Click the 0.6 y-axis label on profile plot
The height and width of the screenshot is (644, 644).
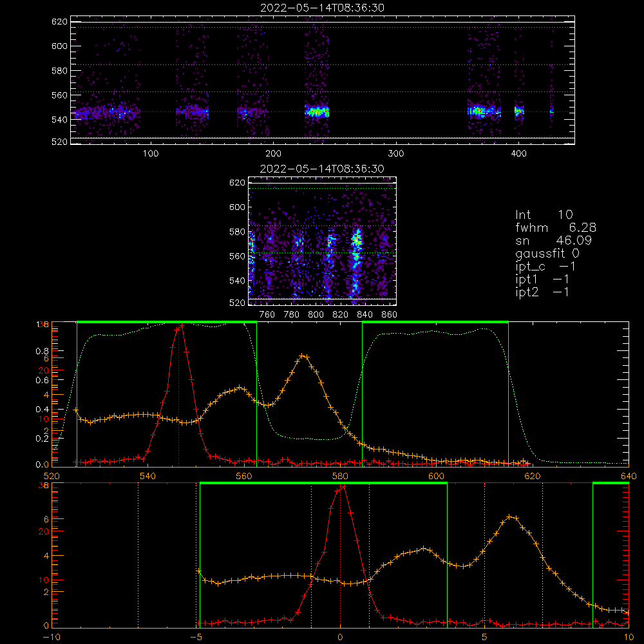tap(42, 381)
